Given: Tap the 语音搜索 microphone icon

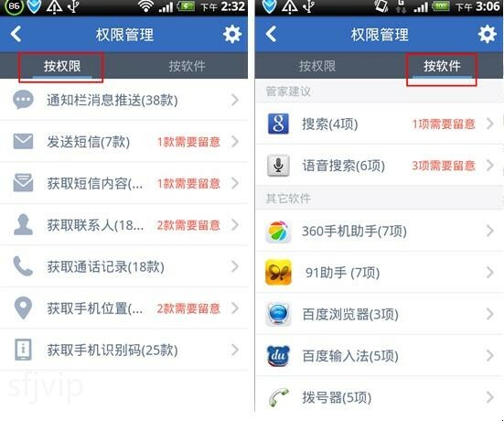Looking at the screenshot, I should (278, 166).
